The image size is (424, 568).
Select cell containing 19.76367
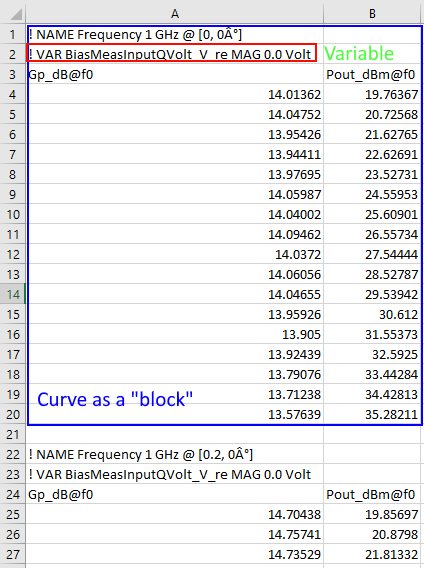tap(373, 94)
